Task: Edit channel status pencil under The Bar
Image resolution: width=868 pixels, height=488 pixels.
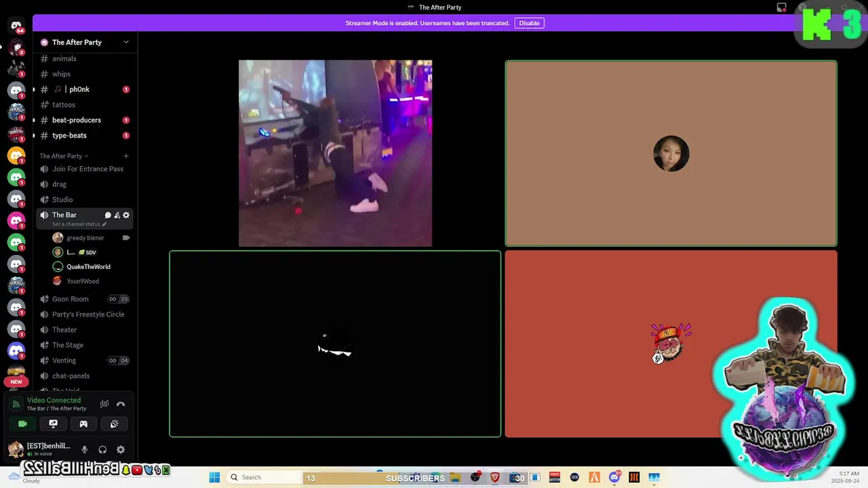Action: (104, 224)
